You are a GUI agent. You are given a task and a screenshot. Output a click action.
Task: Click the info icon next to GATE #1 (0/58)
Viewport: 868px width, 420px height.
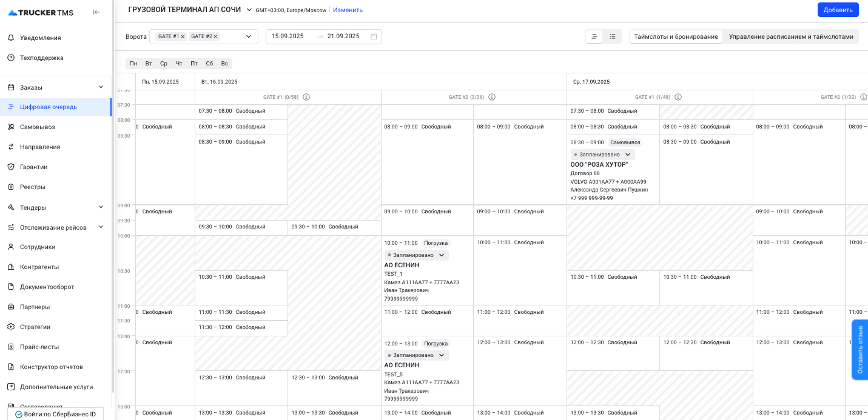pyautogui.click(x=306, y=97)
